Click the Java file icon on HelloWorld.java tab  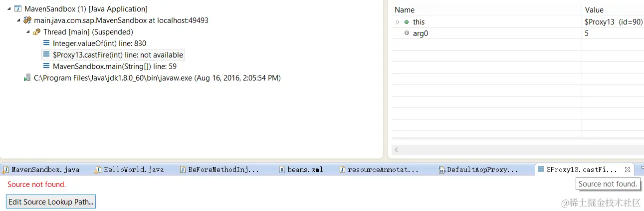[98, 169]
